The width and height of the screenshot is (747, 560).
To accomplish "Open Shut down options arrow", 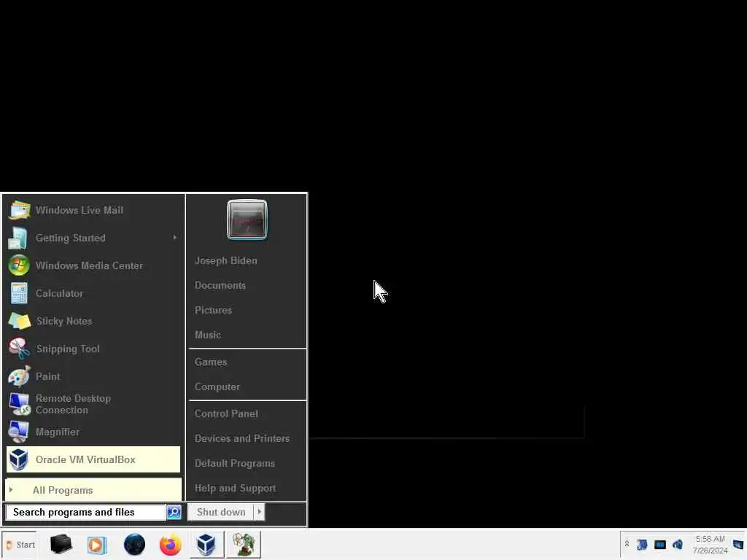I will 259,512.
